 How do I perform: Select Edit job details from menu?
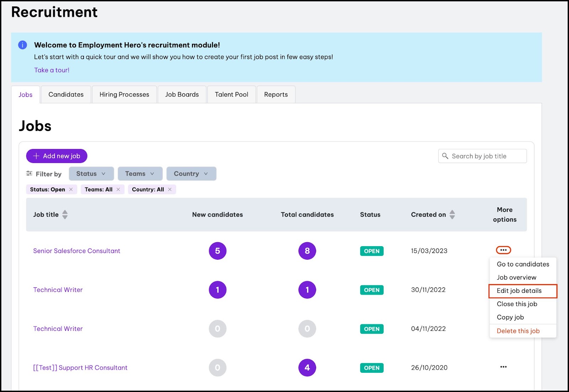[519, 291]
